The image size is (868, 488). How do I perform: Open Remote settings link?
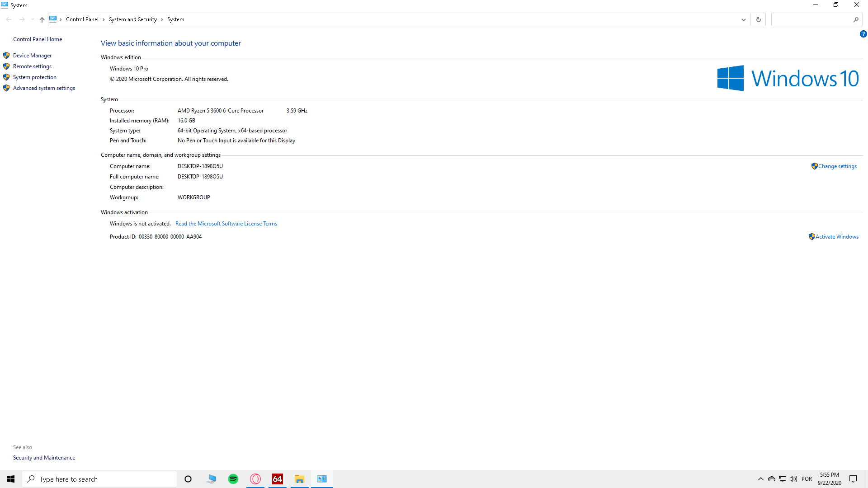point(32,66)
